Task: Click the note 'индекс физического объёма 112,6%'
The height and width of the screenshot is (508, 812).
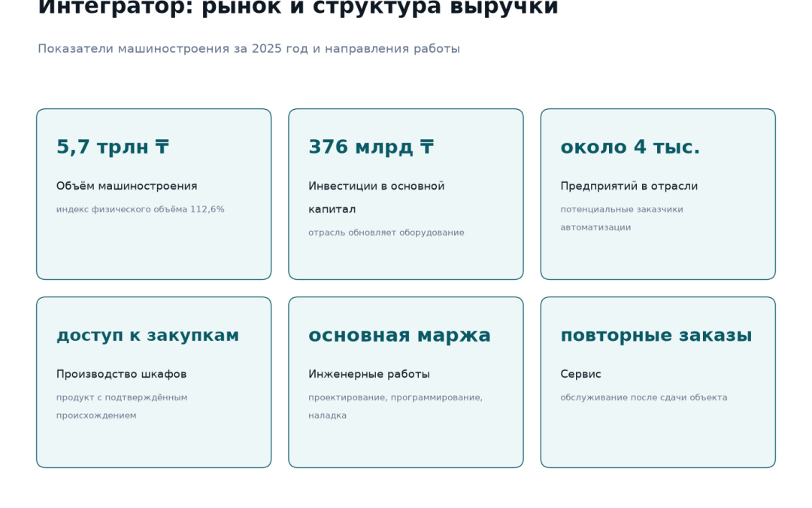Action: tap(141, 209)
